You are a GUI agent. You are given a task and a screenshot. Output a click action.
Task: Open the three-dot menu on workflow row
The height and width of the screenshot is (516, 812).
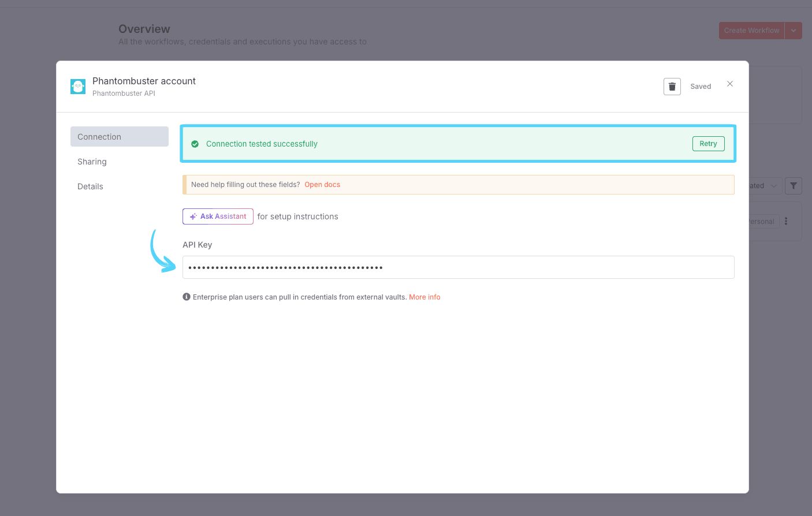[x=786, y=221]
